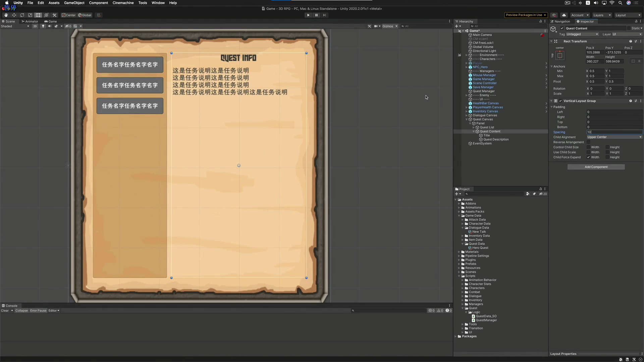Open the Child Alignment dropdown

614,137
